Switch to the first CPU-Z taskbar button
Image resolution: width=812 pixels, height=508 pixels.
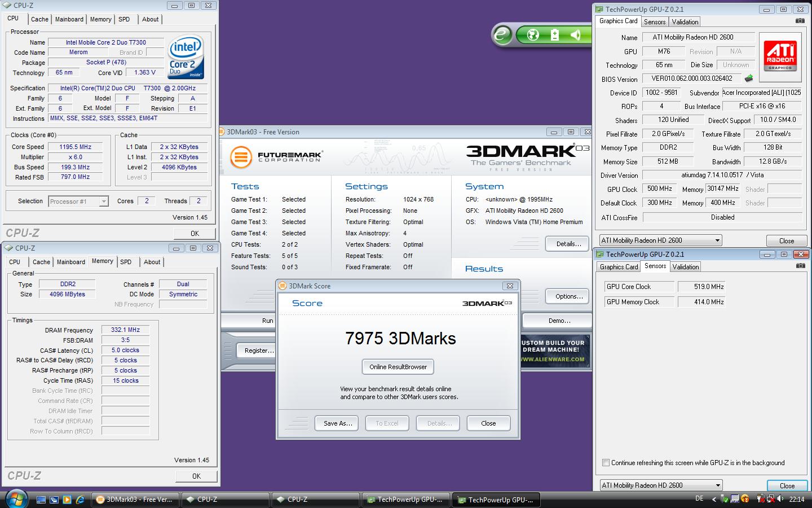point(226,500)
